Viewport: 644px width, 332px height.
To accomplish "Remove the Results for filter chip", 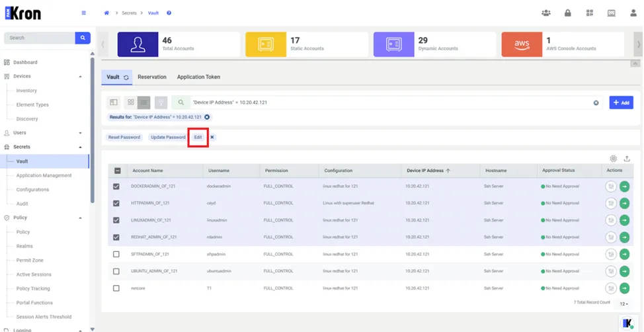I will click(207, 117).
